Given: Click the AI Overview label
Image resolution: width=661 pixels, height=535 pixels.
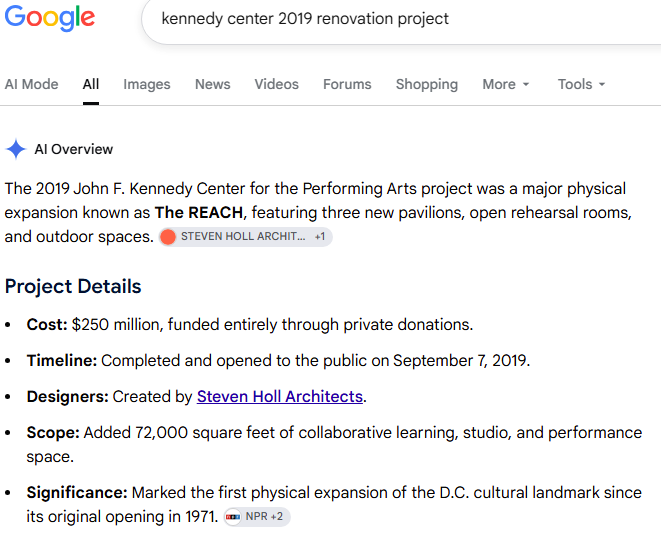Looking at the screenshot, I should pos(74,149).
